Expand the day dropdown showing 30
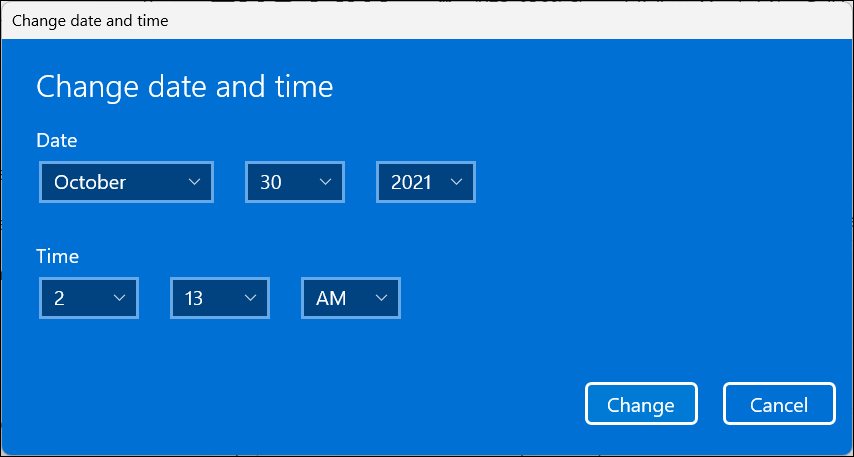 (x=295, y=182)
